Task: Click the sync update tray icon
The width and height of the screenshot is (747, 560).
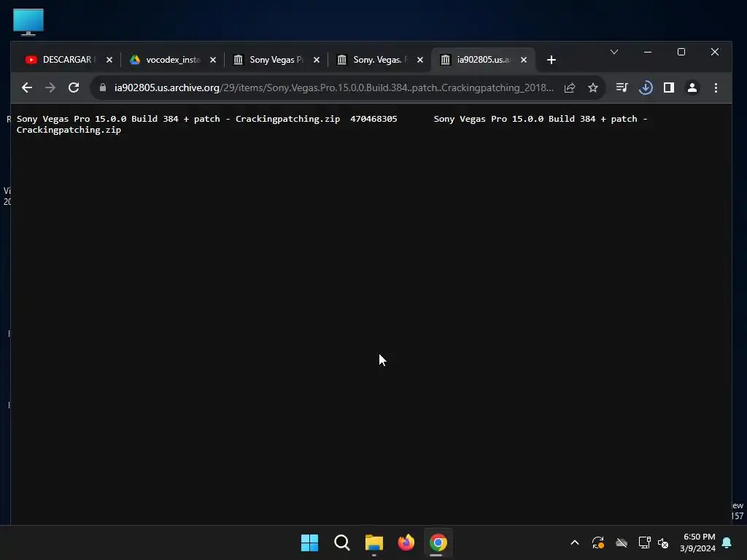Action: pyautogui.click(x=598, y=542)
